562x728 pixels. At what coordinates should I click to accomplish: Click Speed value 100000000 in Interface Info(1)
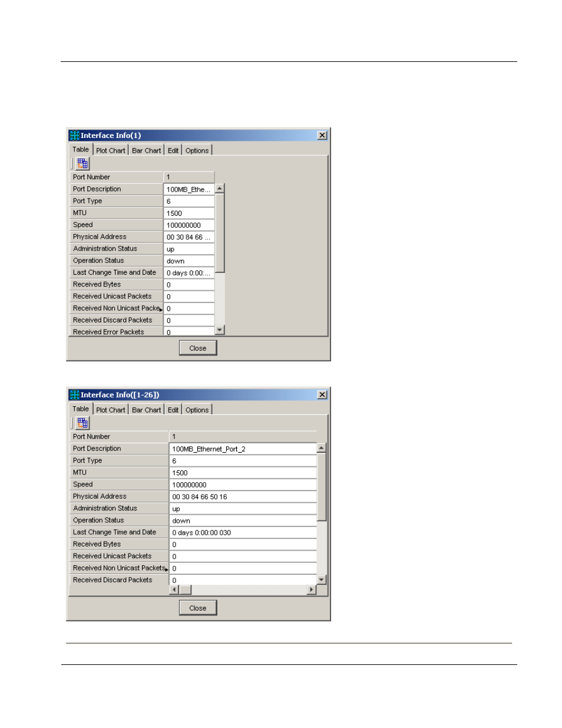[189, 225]
